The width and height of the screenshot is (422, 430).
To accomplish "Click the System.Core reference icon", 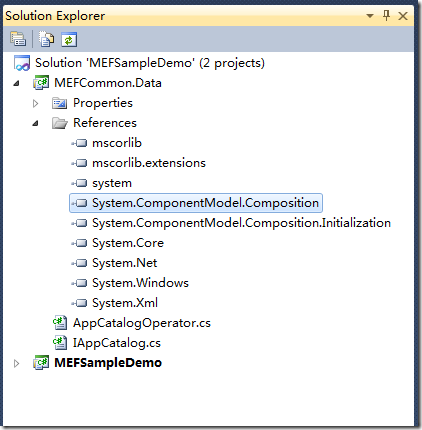I will click(x=79, y=243).
